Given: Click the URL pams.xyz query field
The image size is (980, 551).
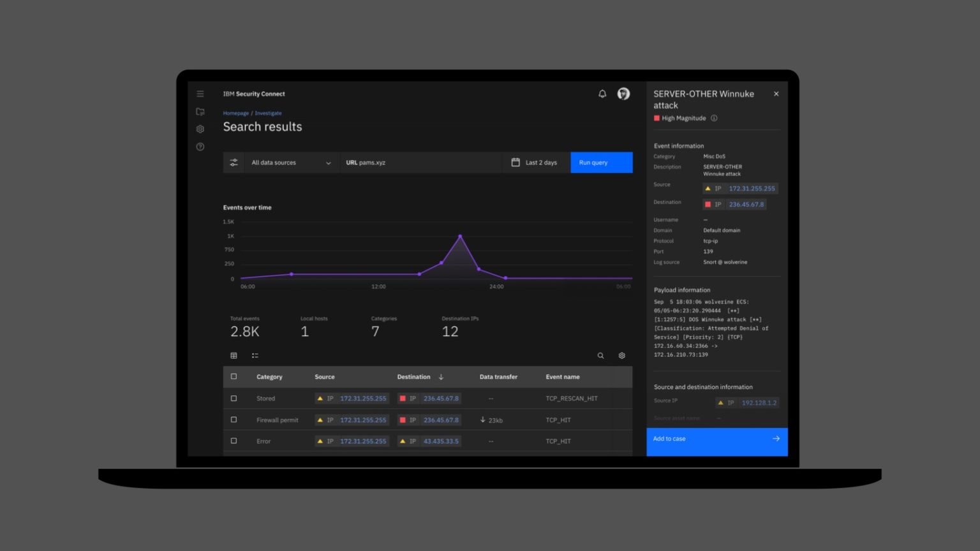Looking at the screenshot, I should pyautogui.click(x=421, y=163).
